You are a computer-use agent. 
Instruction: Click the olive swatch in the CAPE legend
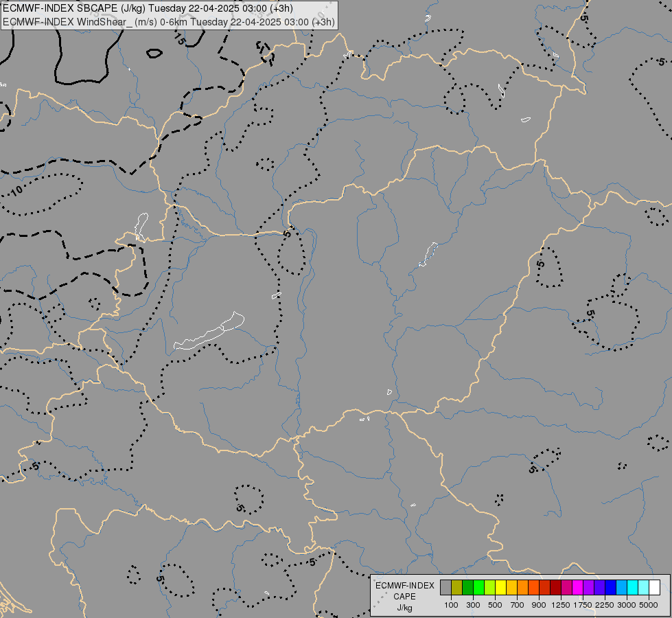pyautogui.click(x=457, y=587)
